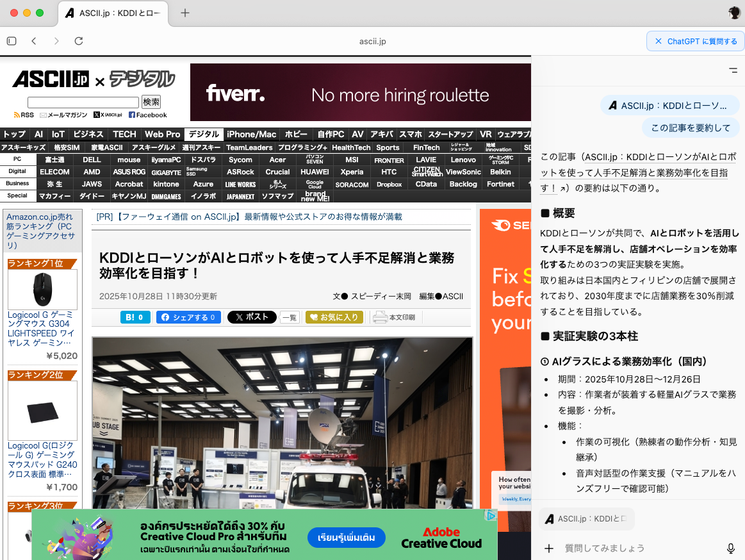Click the AdChoices icon on Adobe ad
The image size is (745, 560).
pos(490,515)
